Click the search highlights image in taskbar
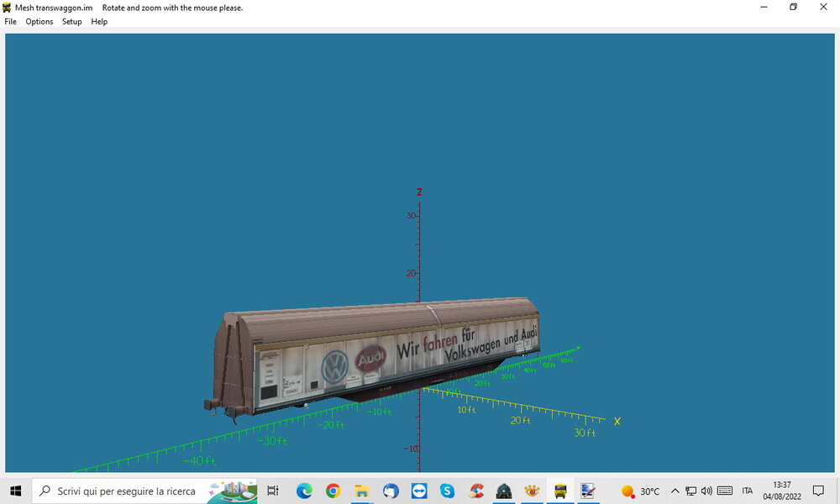 click(x=233, y=491)
